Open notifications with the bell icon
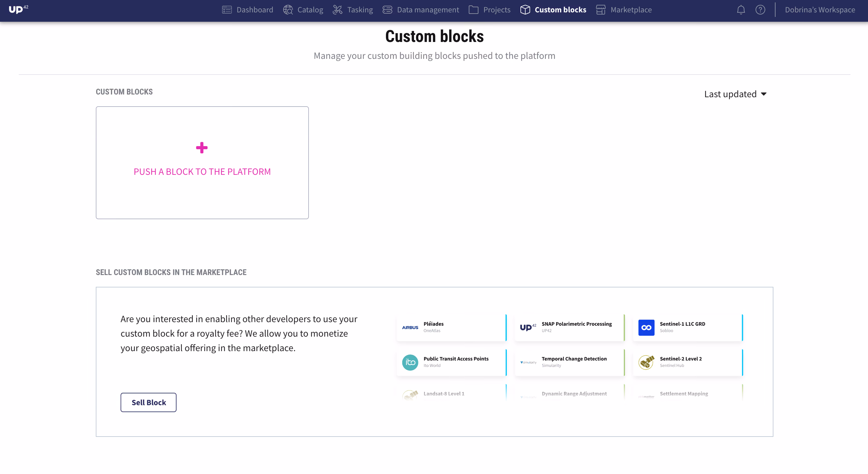The height and width of the screenshot is (474, 868). click(741, 10)
